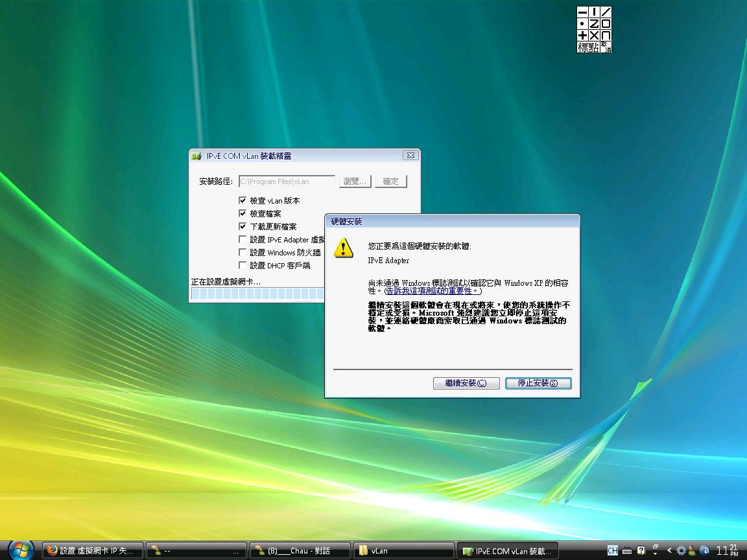Open the Windows Start orb

(20, 550)
